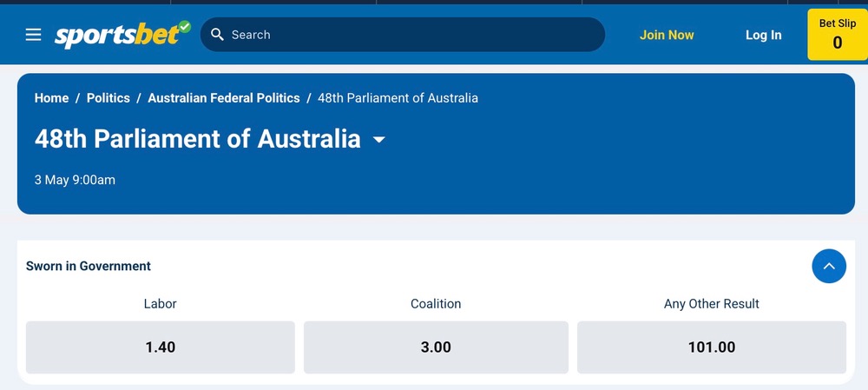The height and width of the screenshot is (390, 868).
Task: Click the search magnifier icon
Action: point(218,35)
